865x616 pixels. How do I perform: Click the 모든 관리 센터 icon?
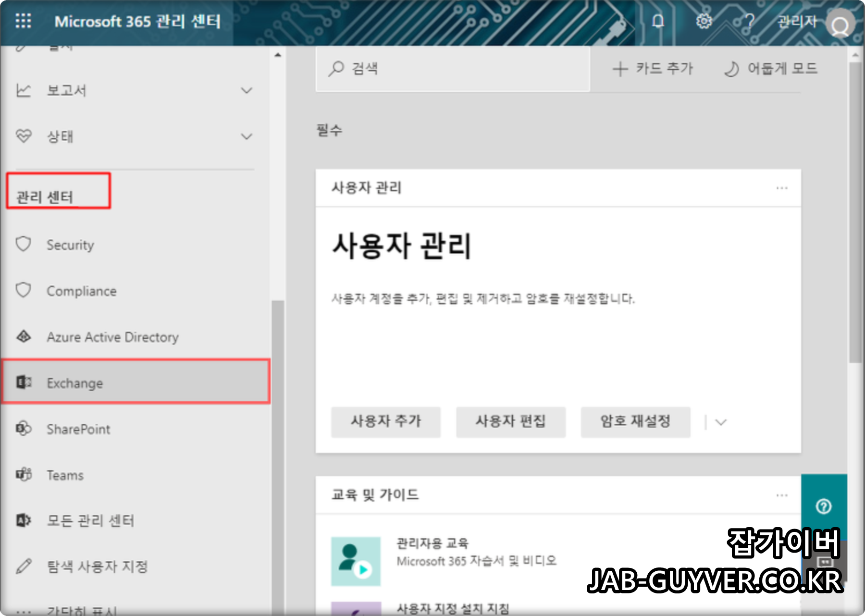point(24,520)
